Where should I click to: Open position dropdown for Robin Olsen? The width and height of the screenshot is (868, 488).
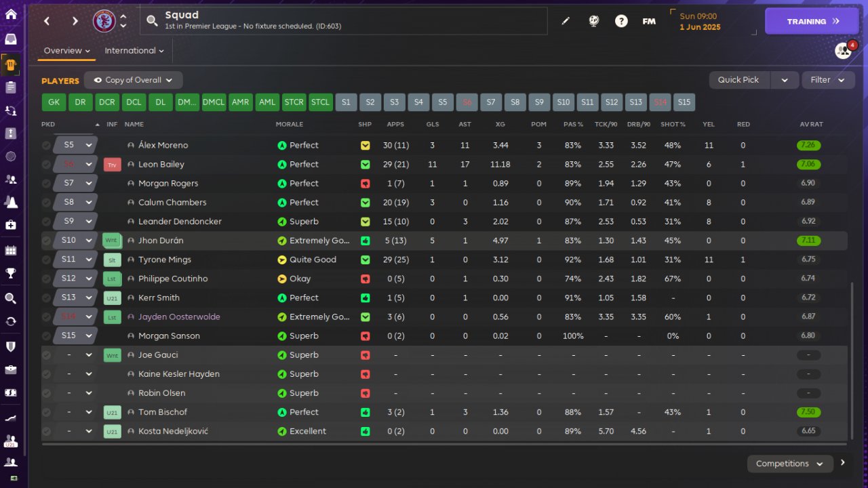76,393
